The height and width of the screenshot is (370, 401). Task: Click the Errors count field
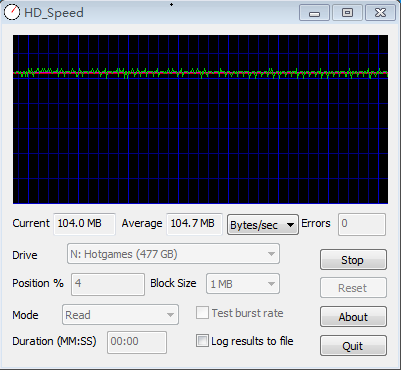coord(362,224)
